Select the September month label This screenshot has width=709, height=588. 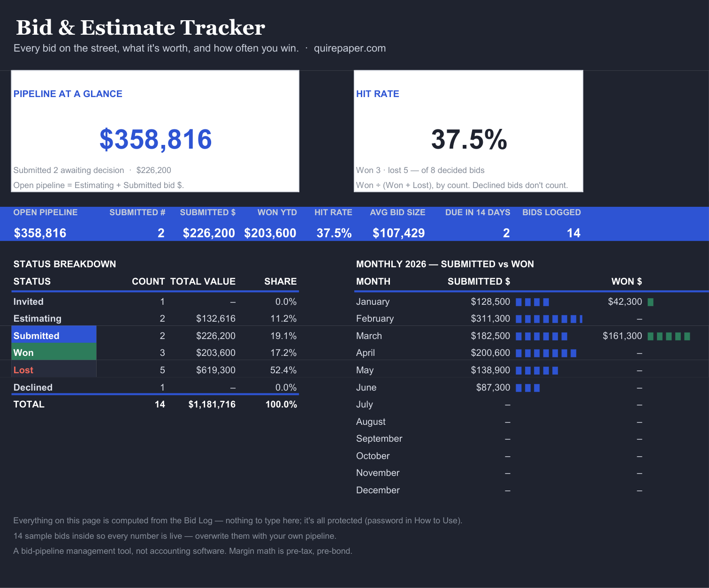point(379,438)
